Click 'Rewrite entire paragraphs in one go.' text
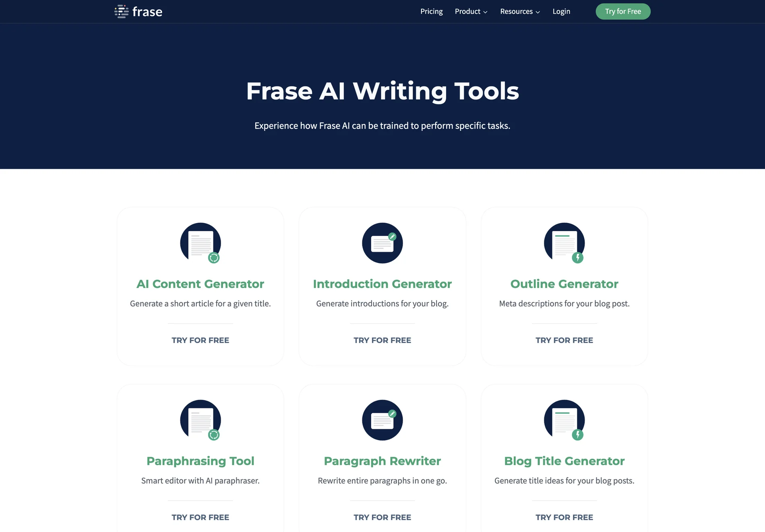The height and width of the screenshot is (532, 765). pyautogui.click(x=382, y=481)
